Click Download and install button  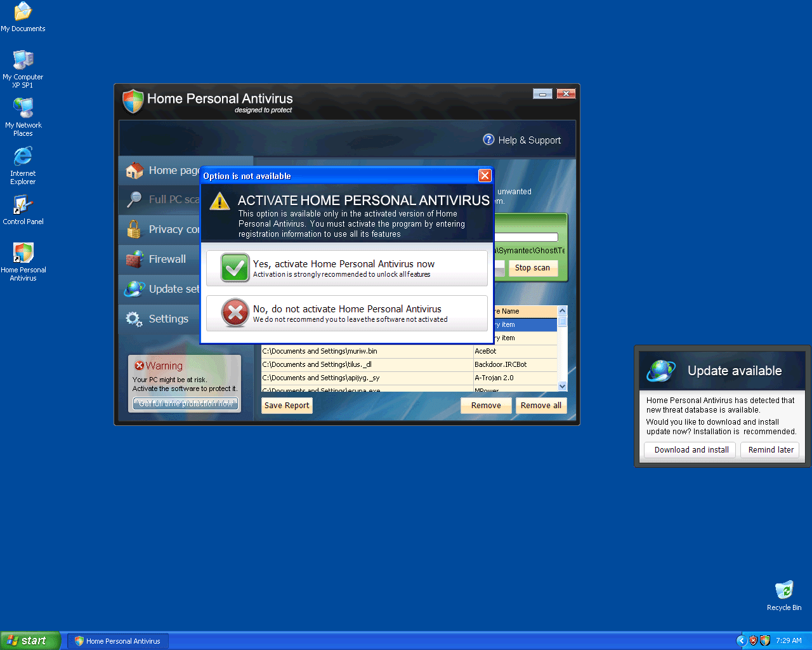pos(691,450)
